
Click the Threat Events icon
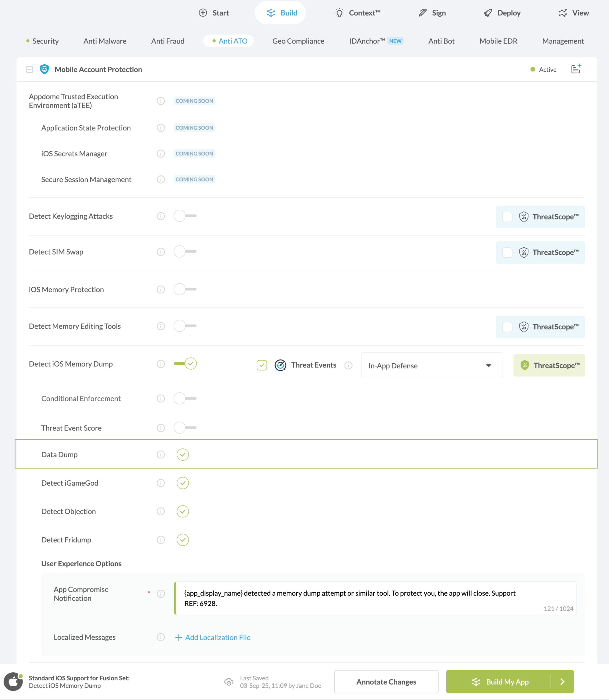280,365
